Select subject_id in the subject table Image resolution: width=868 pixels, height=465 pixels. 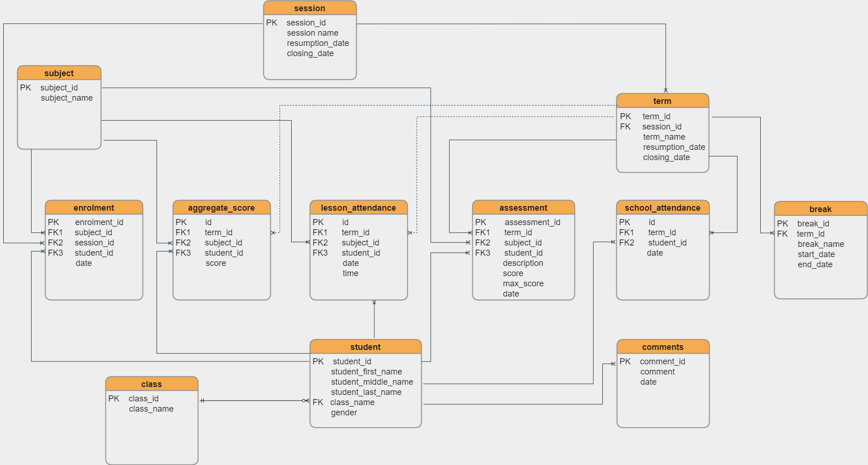59,88
